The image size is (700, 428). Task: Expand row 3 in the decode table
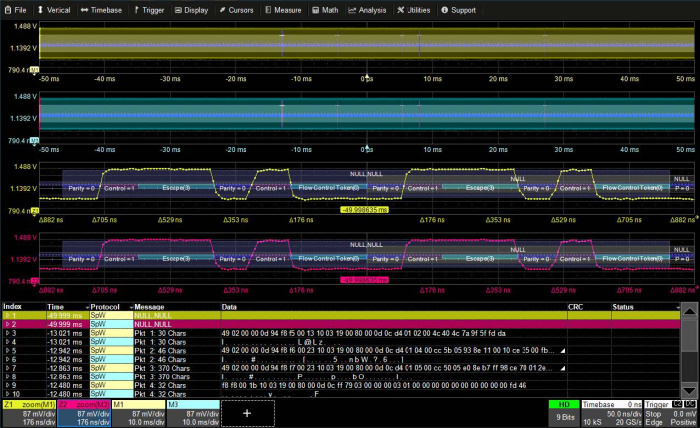tap(7, 333)
